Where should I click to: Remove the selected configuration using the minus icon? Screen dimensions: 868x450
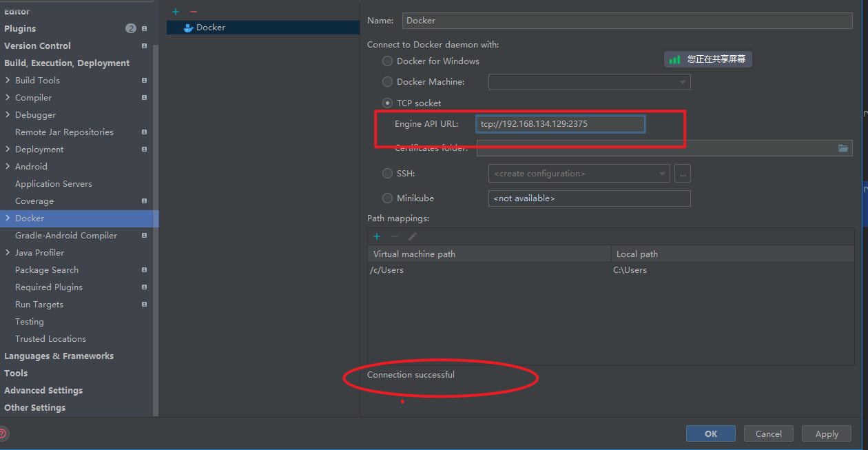point(192,12)
